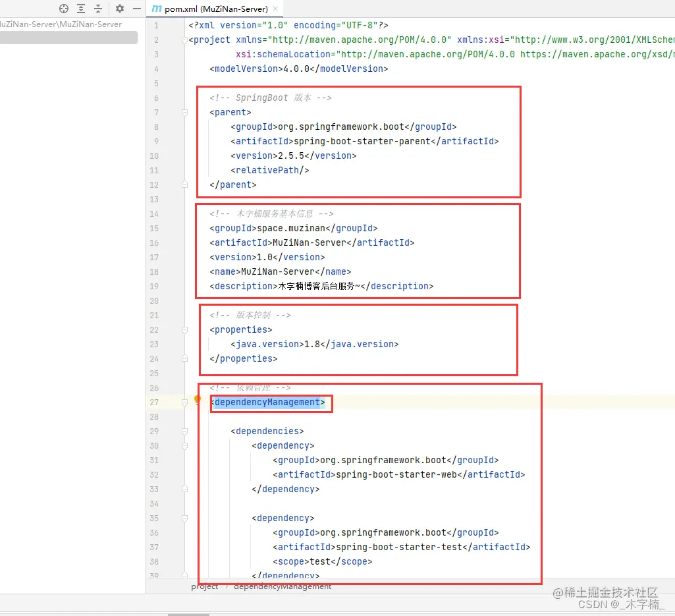Collapse the first dependency fold on line 30
Image resolution: width=675 pixels, height=616 pixels.
point(184,446)
